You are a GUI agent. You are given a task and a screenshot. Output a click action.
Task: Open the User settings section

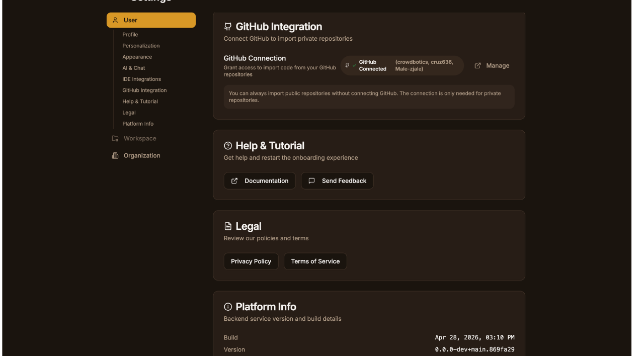coord(151,20)
